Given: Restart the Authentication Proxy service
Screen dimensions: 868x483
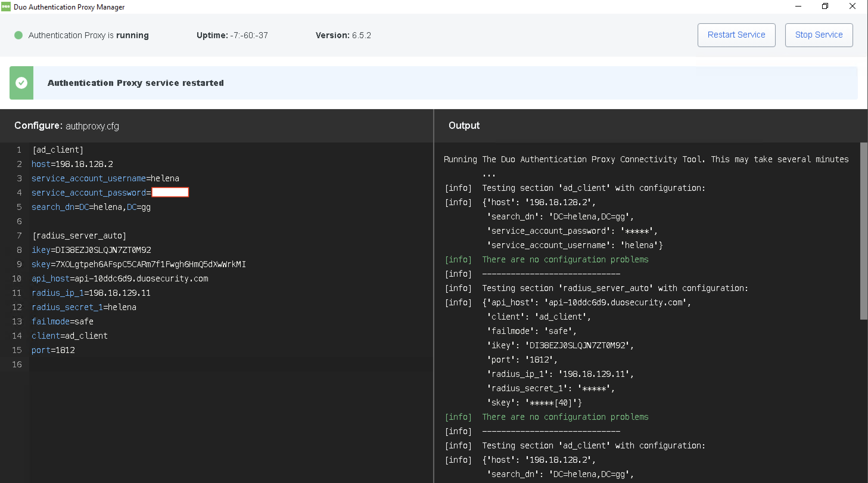Looking at the screenshot, I should 736,35.
